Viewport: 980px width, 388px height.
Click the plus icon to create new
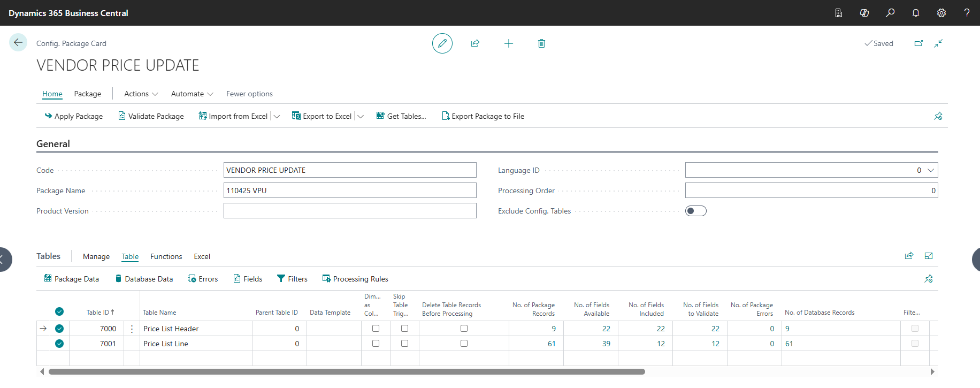(508, 43)
